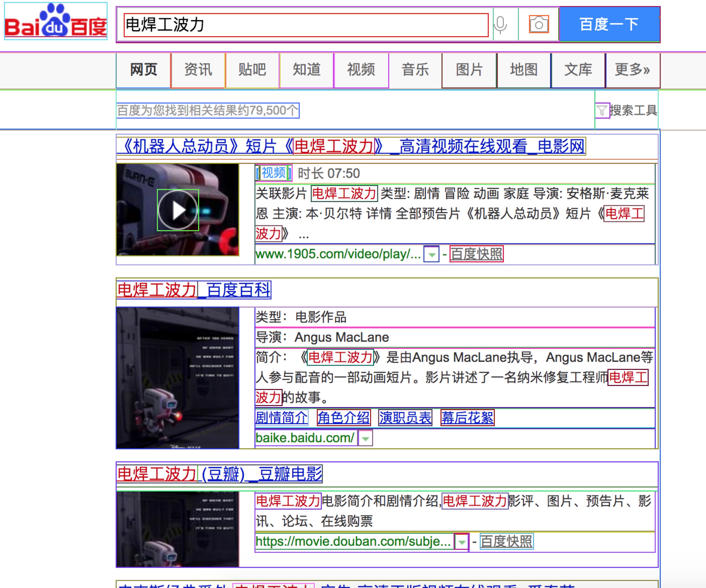Open the 剧情简介 sublink
706x588 pixels.
click(x=282, y=418)
